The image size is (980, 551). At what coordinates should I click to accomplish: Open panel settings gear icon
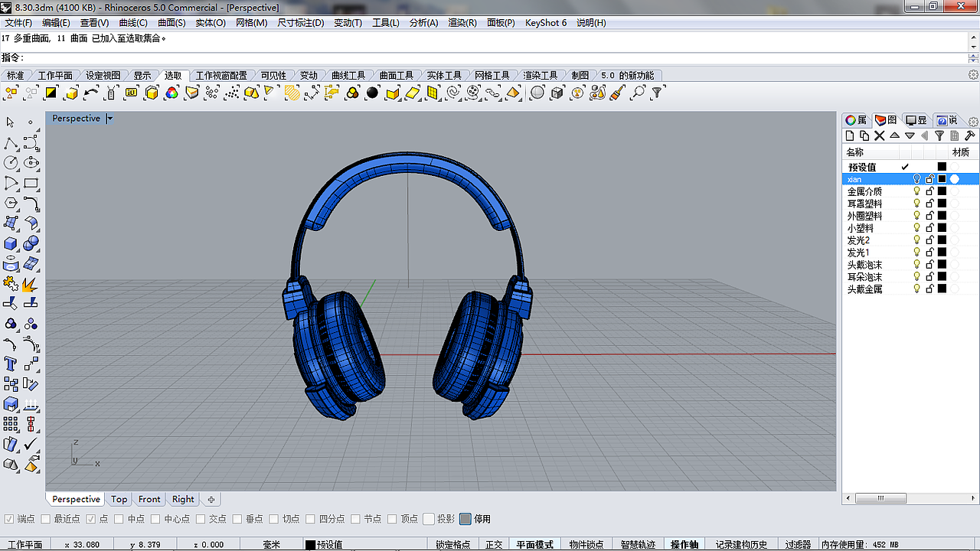click(974, 122)
